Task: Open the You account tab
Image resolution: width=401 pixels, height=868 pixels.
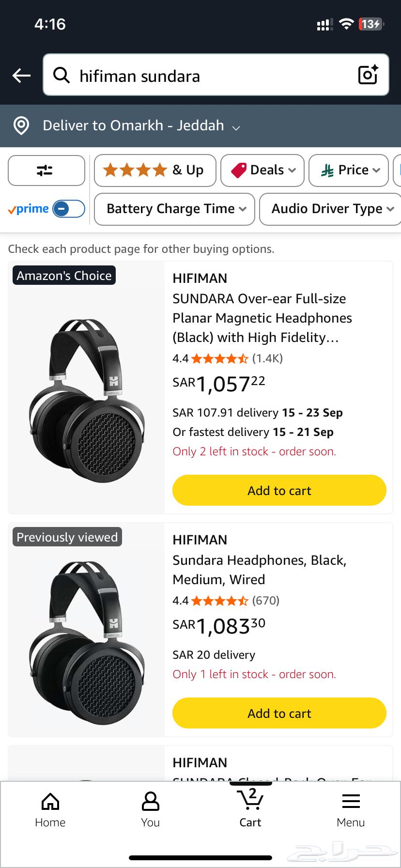Action: click(x=150, y=808)
